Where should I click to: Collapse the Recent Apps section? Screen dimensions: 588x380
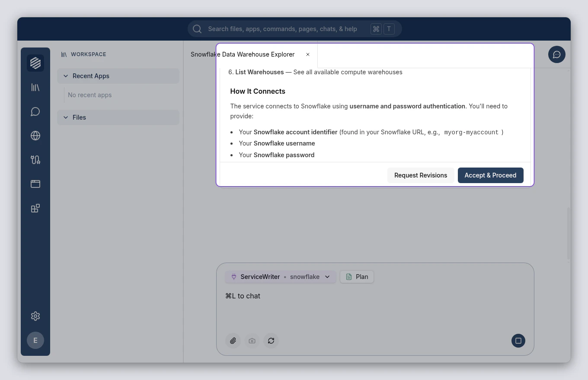118,76
